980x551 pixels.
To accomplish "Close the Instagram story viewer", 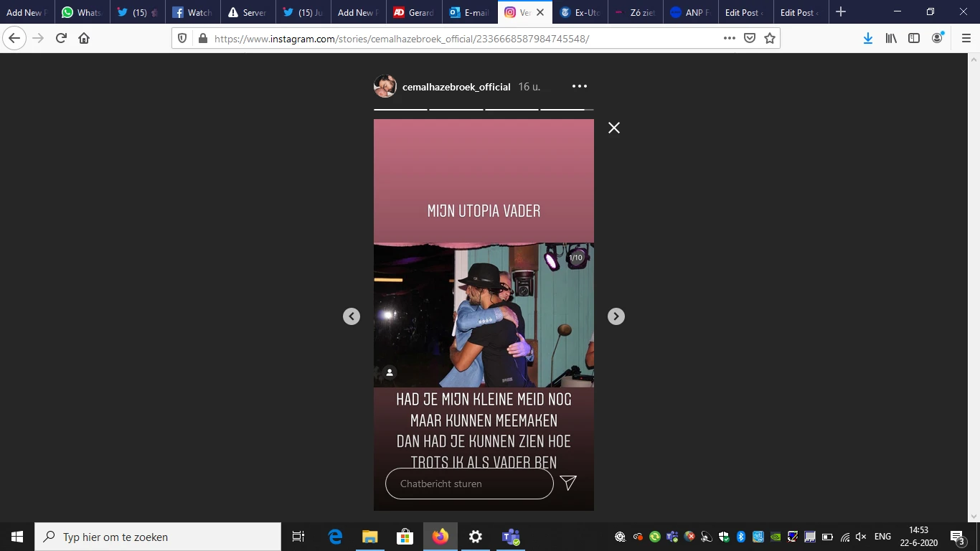I will tap(614, 128).
